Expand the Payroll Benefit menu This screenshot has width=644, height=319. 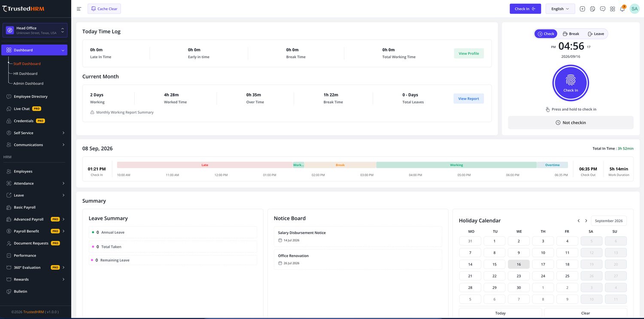[36, 232]
